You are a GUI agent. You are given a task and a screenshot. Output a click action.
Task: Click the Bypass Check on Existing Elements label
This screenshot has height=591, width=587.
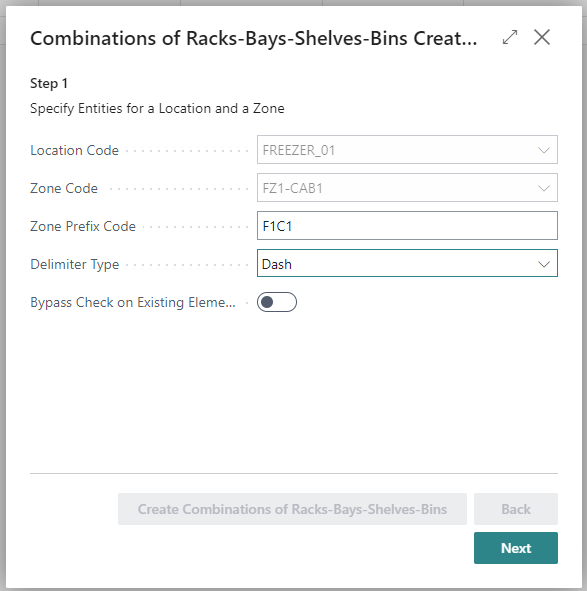133,302
